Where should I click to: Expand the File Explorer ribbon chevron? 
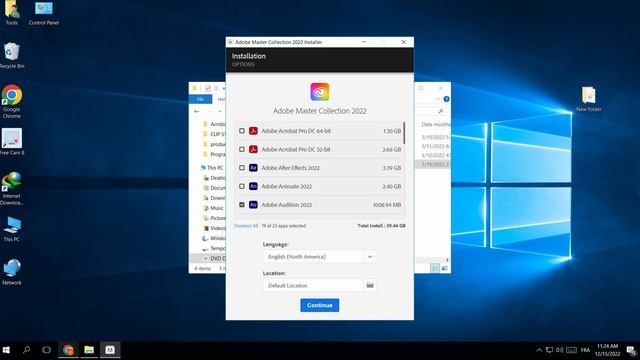pos(438,99)
